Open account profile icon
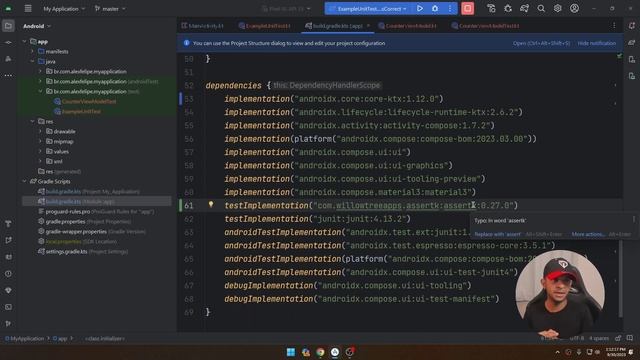 [574, 9]
